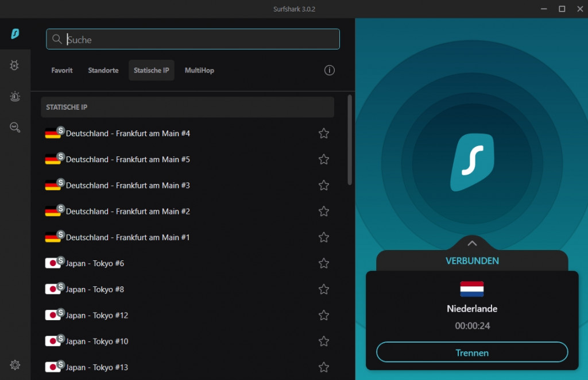The width and height of the screenshot is (588, 380).
Task: Open the Search magnifier icon in sidebar
Action: pos(15,128)
